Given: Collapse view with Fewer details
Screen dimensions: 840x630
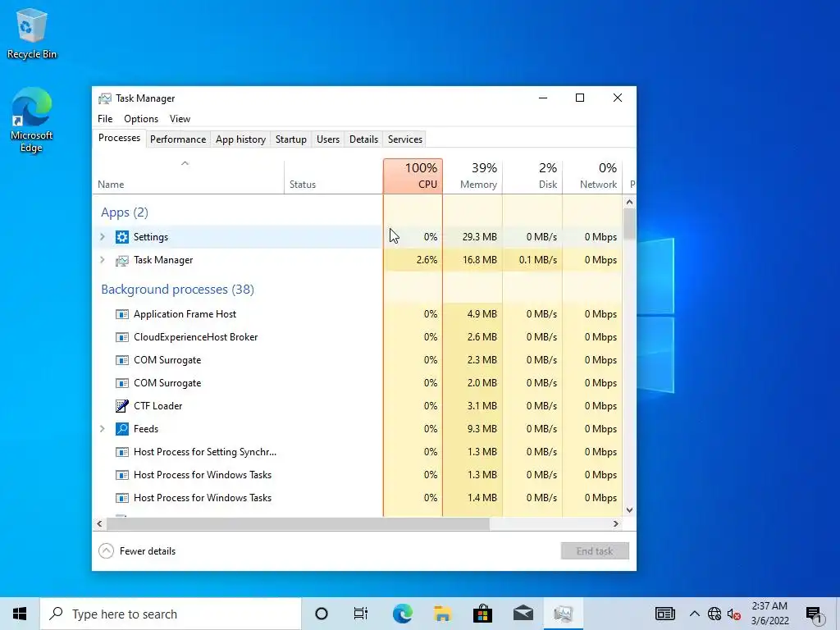Looking at the screenshot, I should pyautogui.click(x=137, y=550).
